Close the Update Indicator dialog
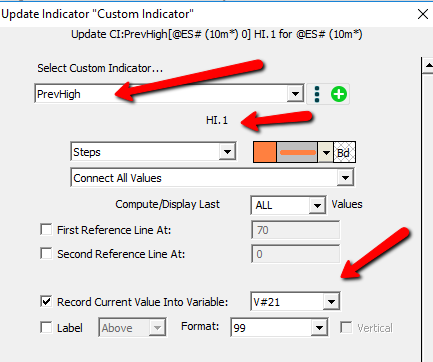Viewport: 433px width, 362px height. coord(423,14)
